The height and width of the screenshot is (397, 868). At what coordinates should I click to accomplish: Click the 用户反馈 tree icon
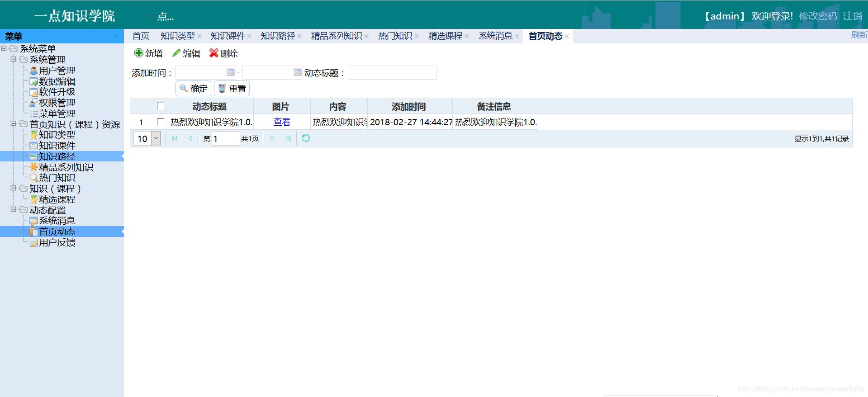(33, 242)
